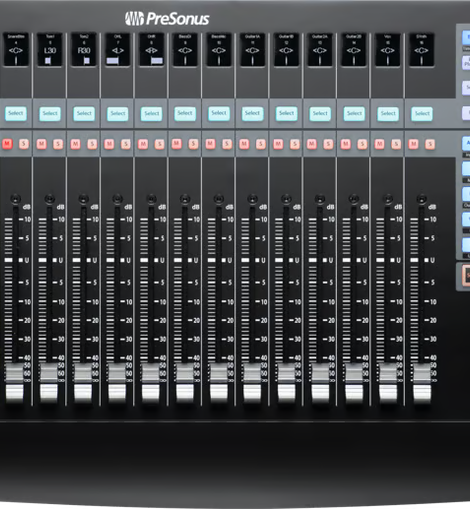Touch the Guitar2B channel fader cap
Image resolution: width=470 pixels, height=509 pixels.
coord(354,383)
